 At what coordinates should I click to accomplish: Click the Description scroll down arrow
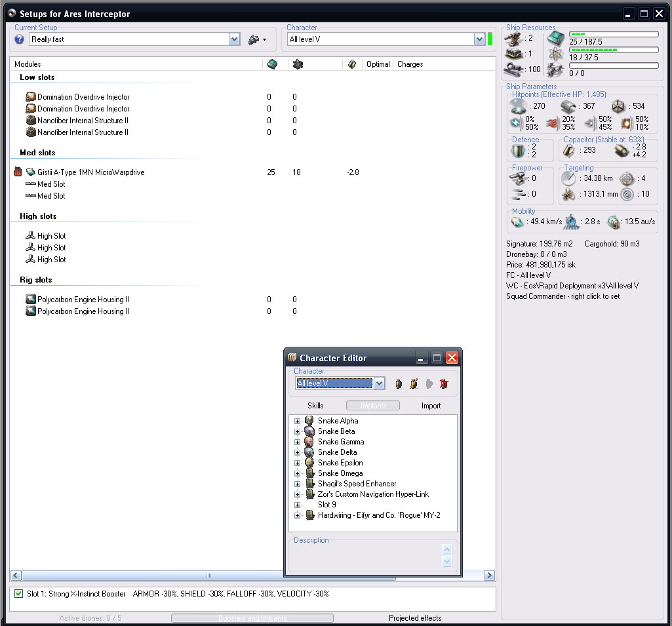(446, 561)
